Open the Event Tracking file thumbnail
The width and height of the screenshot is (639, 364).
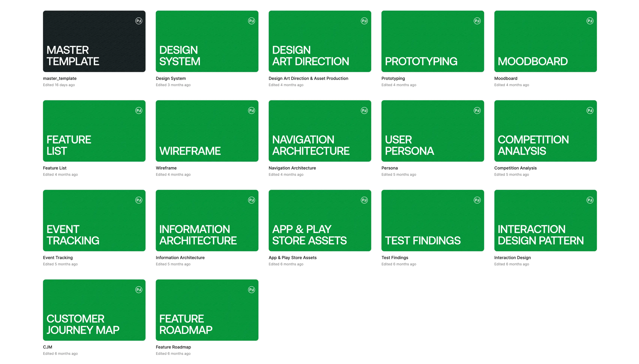pyautogui.click(x=94, y=221)
